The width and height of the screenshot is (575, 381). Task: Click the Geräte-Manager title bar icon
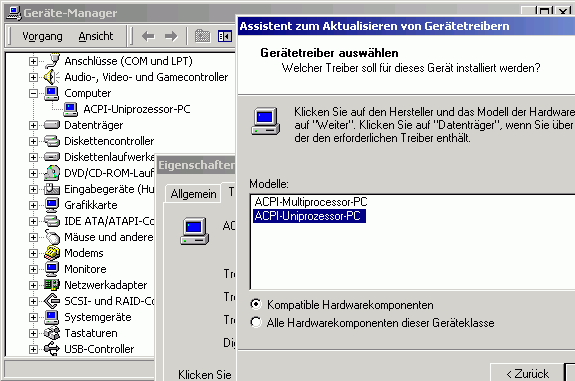(x=14, y=13)
